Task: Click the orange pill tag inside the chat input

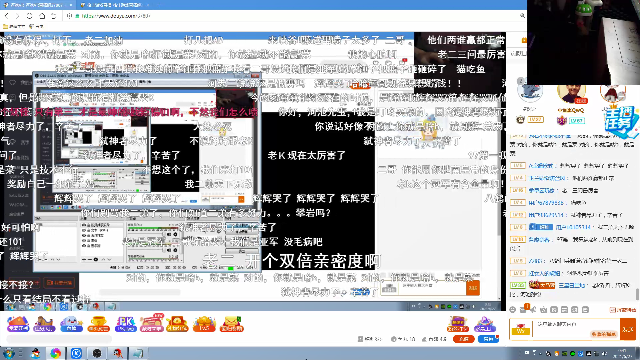Action: click(x=604, y=334)
